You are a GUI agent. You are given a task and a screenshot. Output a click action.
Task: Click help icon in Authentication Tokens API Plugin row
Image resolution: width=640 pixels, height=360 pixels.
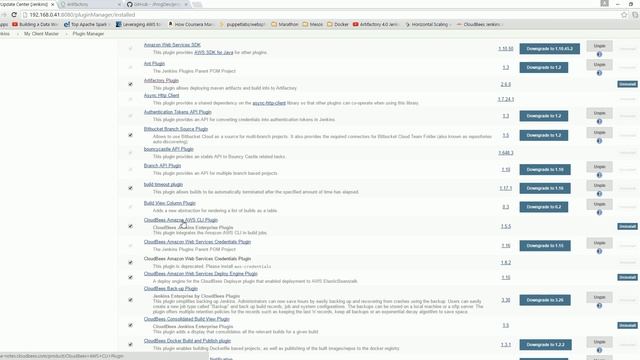[599, 122]
